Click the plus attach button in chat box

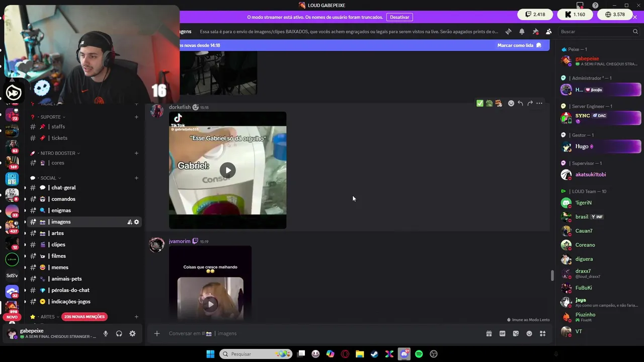[157, 333]
